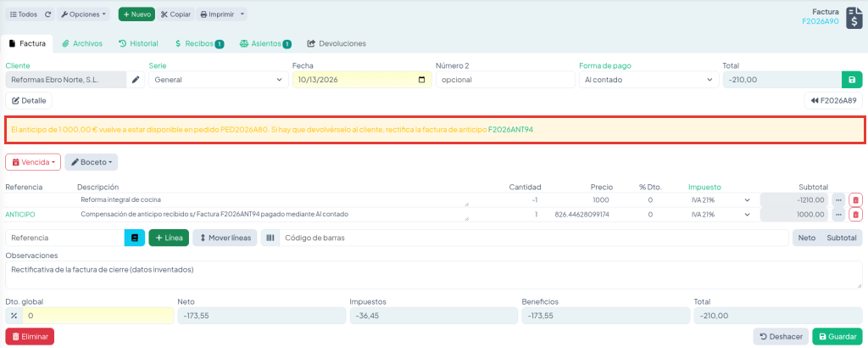868x348 pixels.
Task: Click the Compensación de anticipo description field
Action: [x=272, y=215]
